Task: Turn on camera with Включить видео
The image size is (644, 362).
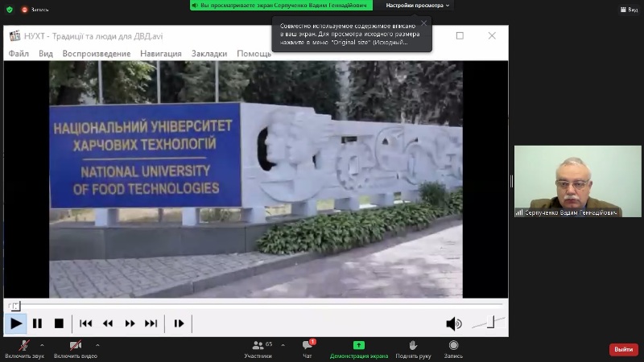Action: (x=76, y=350)
